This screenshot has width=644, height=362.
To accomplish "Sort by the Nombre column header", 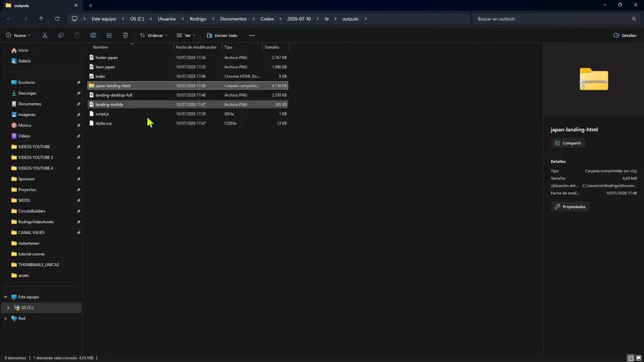I will [x=131, y=47].
